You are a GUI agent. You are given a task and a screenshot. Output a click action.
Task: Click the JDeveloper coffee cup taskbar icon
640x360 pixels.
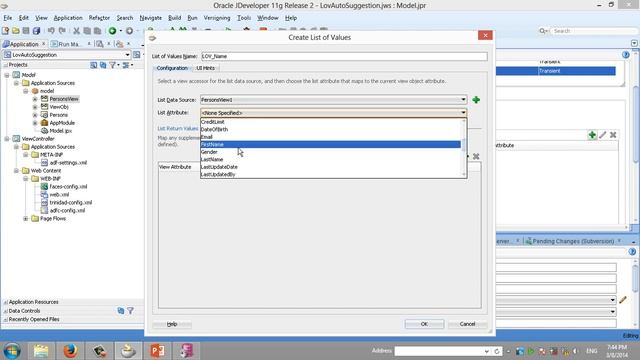tap(128, 351)
